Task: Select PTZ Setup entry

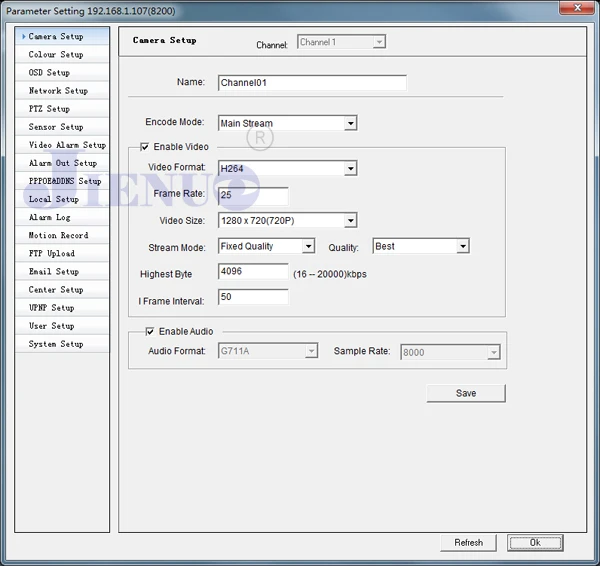Action: [x=62, y=109]
